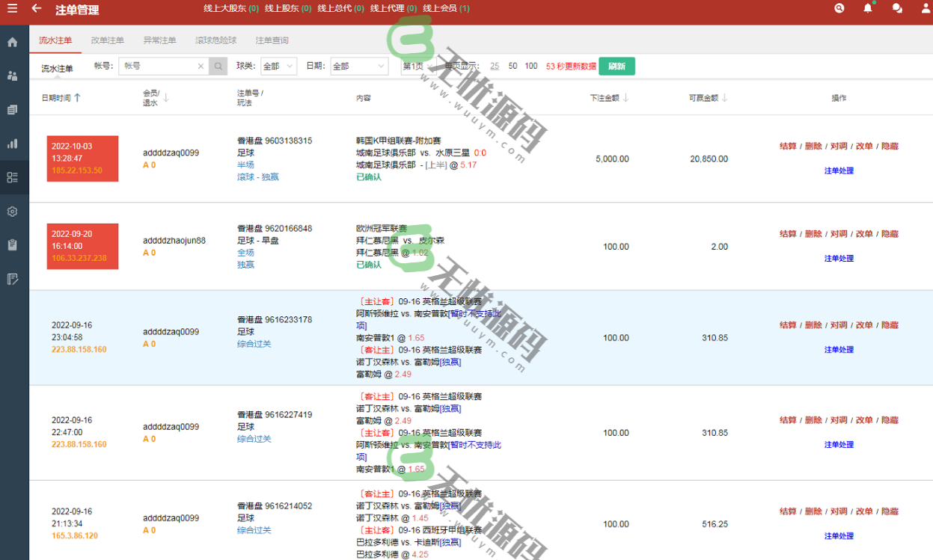Image resolution: width=933 pixels, height=560 pixels.
Task: Expand the 第1页 page selector
Action: click(419, 66)
